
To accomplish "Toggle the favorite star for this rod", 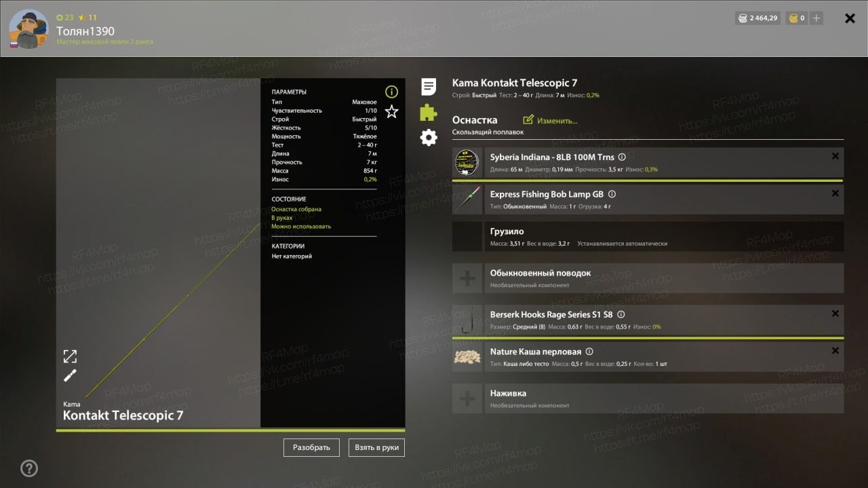I will [391, 111].
